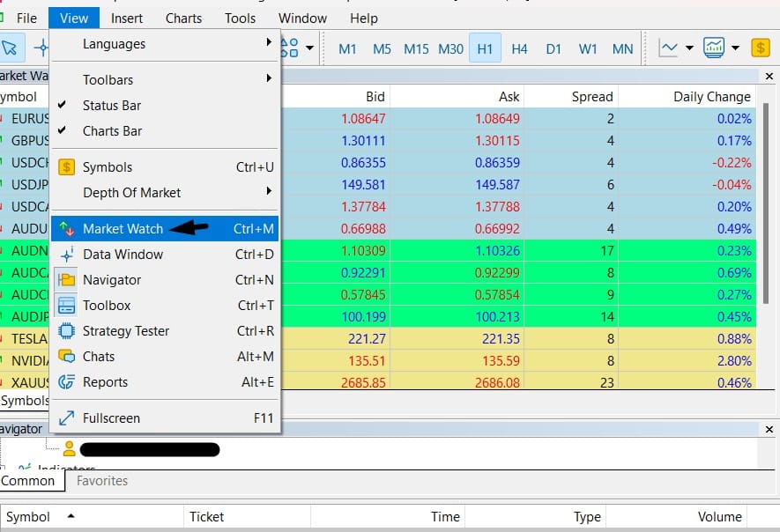Click ask price 221.35
This screenshot has width=780, height=532.
coord(501,339)
